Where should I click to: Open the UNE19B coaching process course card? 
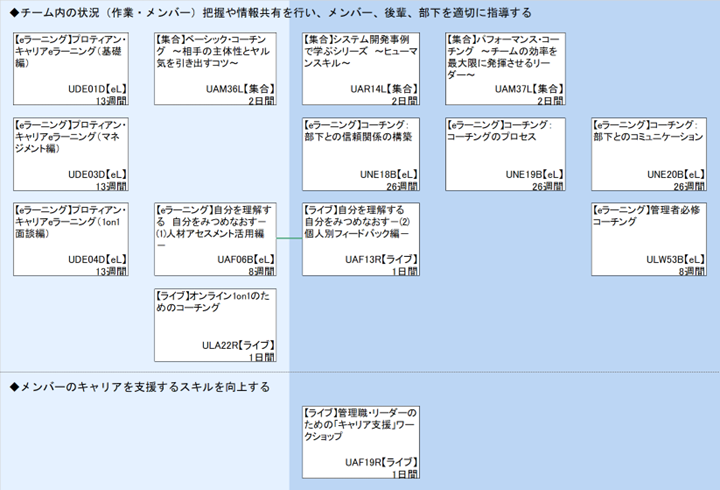pyautogui.click(x=505, y=154)
